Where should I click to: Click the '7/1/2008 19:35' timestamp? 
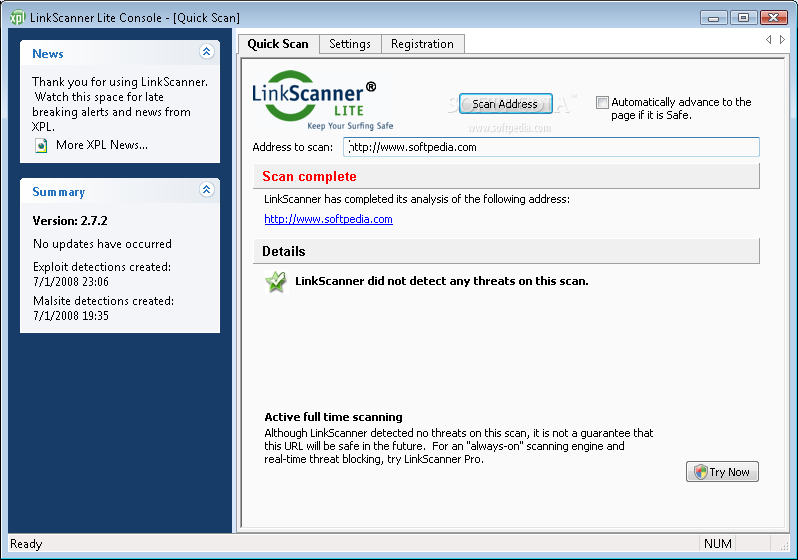click(x=71, y=316)
